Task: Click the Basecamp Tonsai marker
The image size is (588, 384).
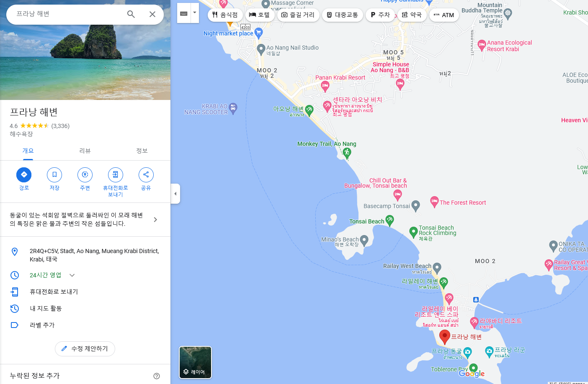Action: (415, 205)
